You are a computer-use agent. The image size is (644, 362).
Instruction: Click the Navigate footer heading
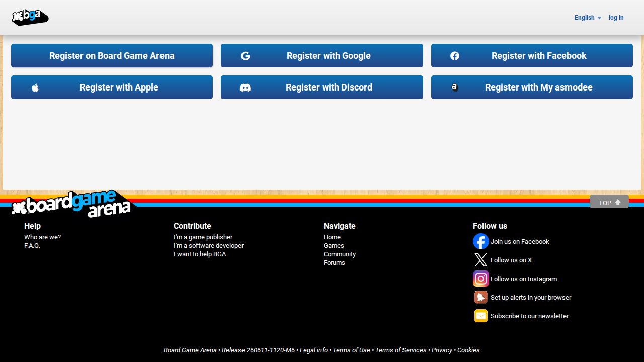click(340, 226)
